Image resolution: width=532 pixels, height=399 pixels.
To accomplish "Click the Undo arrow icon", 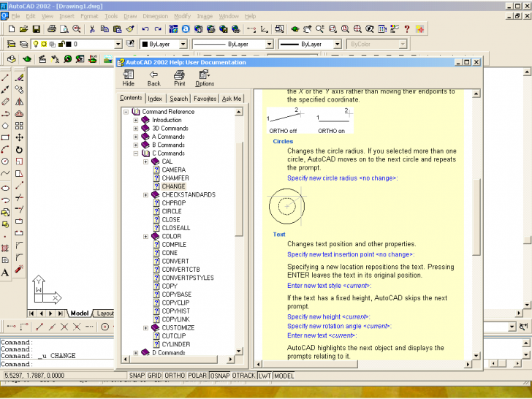I will (145, 29).
